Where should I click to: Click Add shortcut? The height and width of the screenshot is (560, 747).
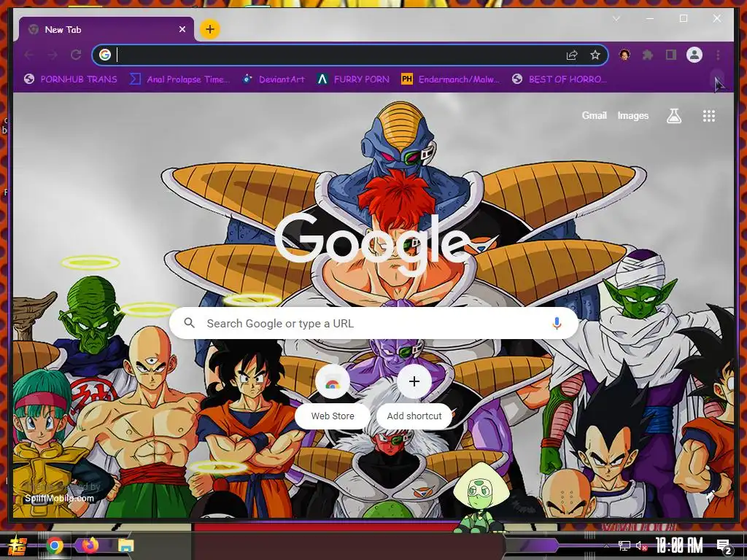[414, 396]
